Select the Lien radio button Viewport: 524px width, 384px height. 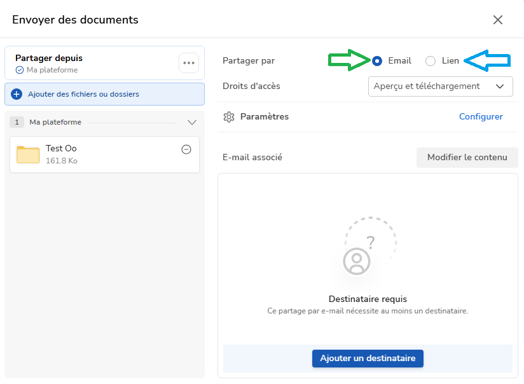click(x=430, y=61)
